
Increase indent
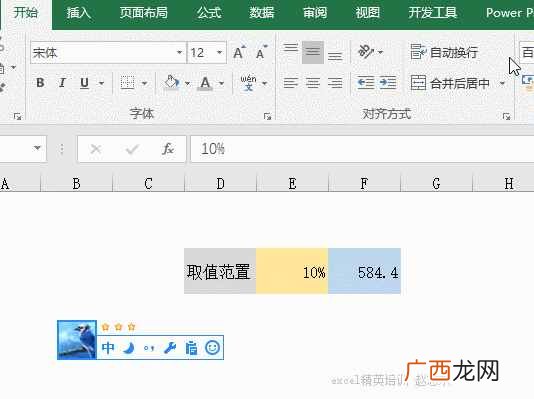pos(388,83)
